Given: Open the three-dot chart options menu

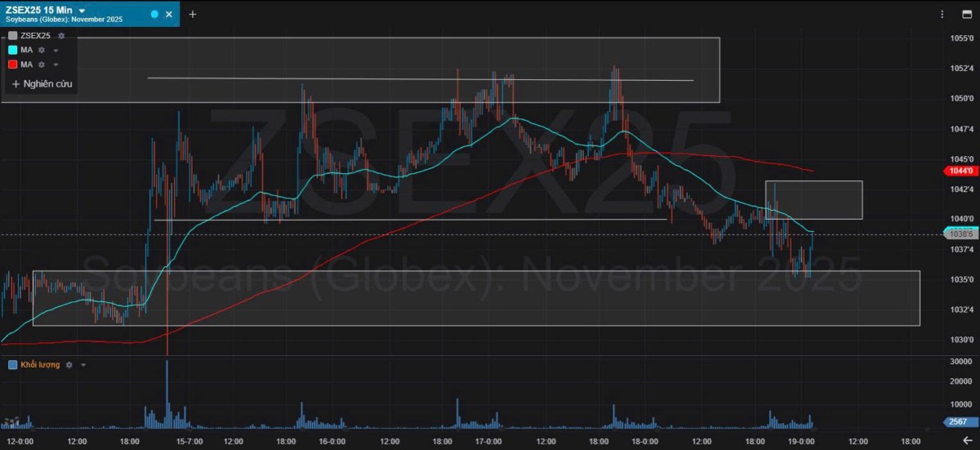Looking at the screenshot, I should [942, 14].
